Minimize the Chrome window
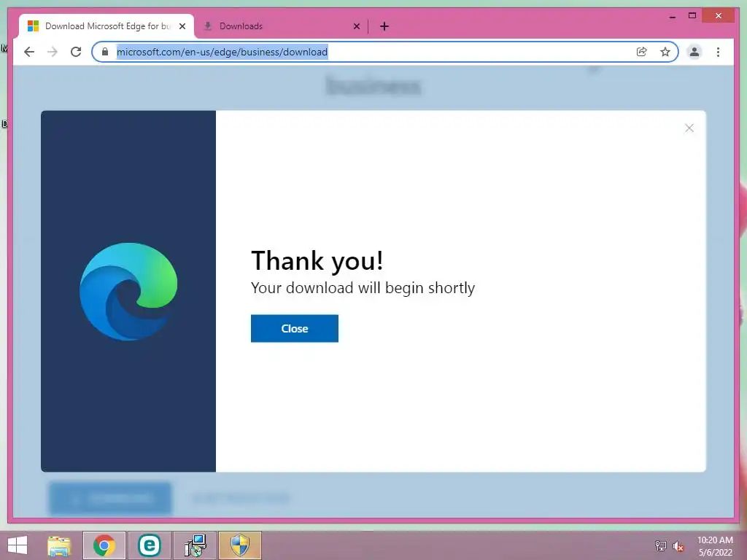The height and width of the screenshot is (560, 747). coord(672,16)
